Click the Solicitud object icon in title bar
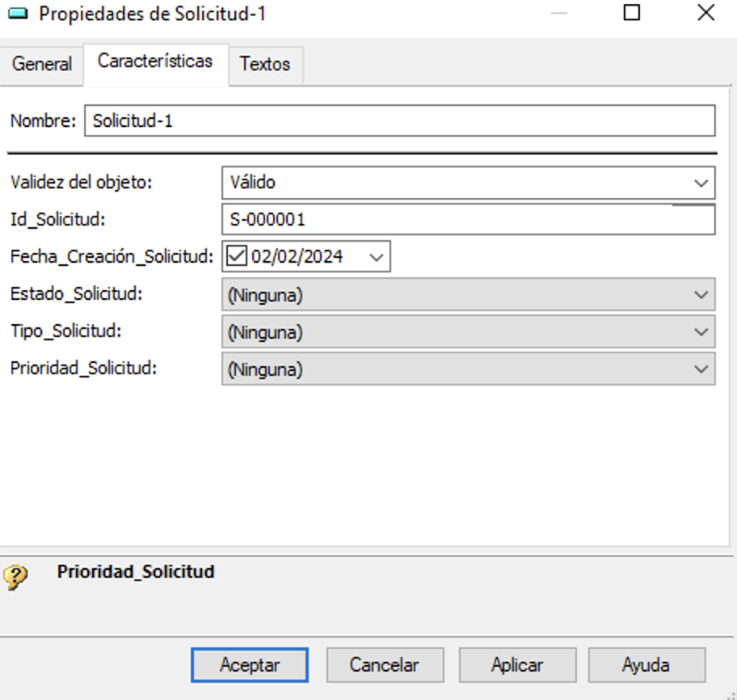The width and height of the screenshot is (737, 700). pyautogui.click(x=18, y=13)
